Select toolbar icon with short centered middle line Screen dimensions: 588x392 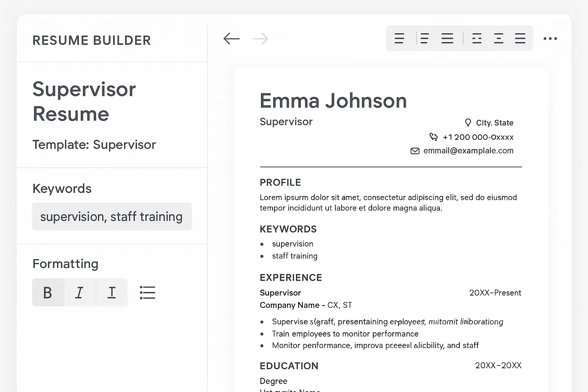coord(498,38)
